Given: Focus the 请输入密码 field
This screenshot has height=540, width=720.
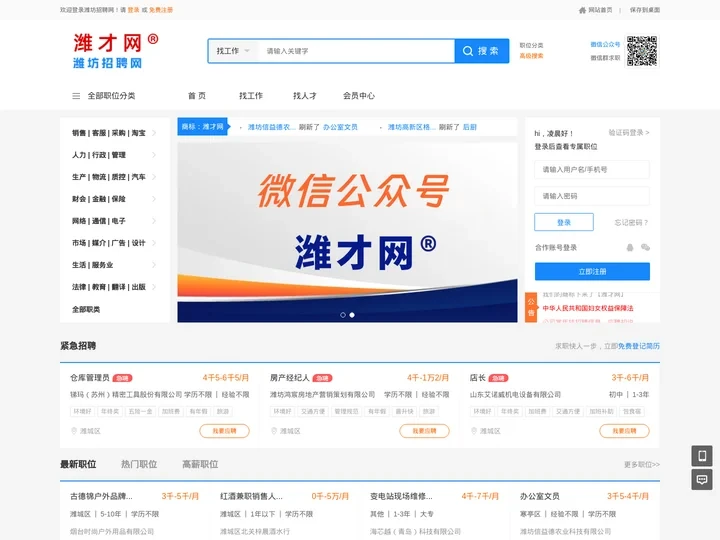Looking at the screenshot, I should pos(592,196).
